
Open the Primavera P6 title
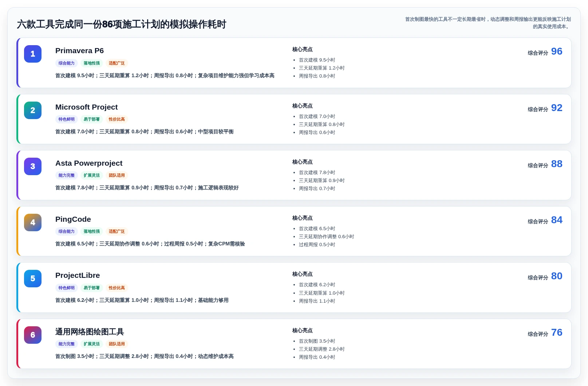pyautogui.click(x=79, y=51)
